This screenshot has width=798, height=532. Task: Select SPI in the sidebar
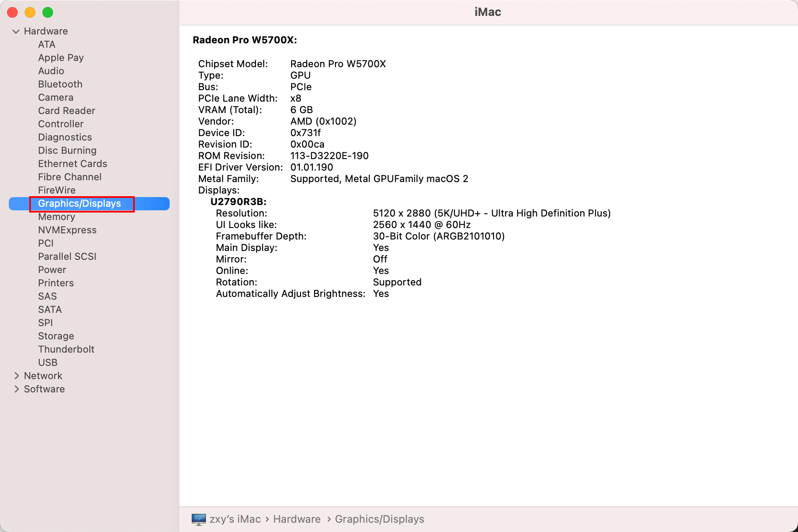tap(45, 323)
